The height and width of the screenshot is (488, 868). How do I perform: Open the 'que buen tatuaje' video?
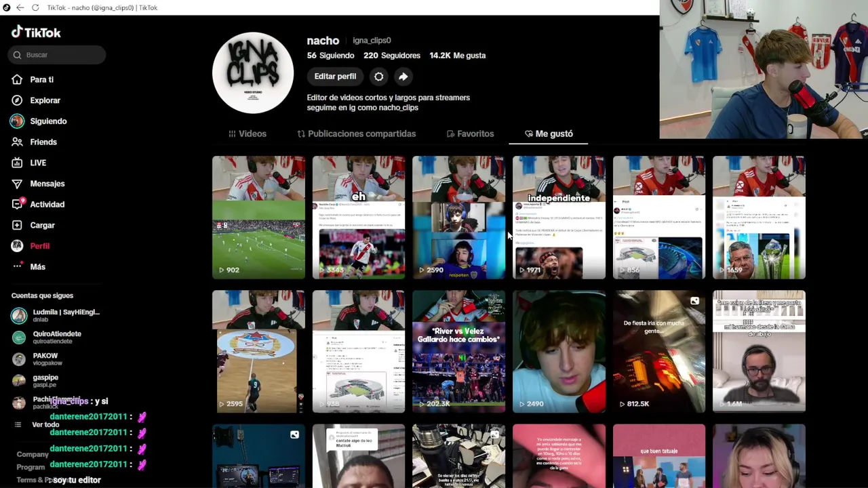(x=659, y=456)
